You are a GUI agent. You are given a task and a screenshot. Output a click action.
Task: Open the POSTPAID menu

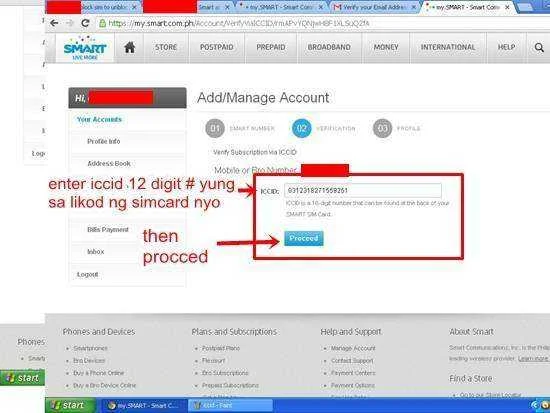coord(217,47)
